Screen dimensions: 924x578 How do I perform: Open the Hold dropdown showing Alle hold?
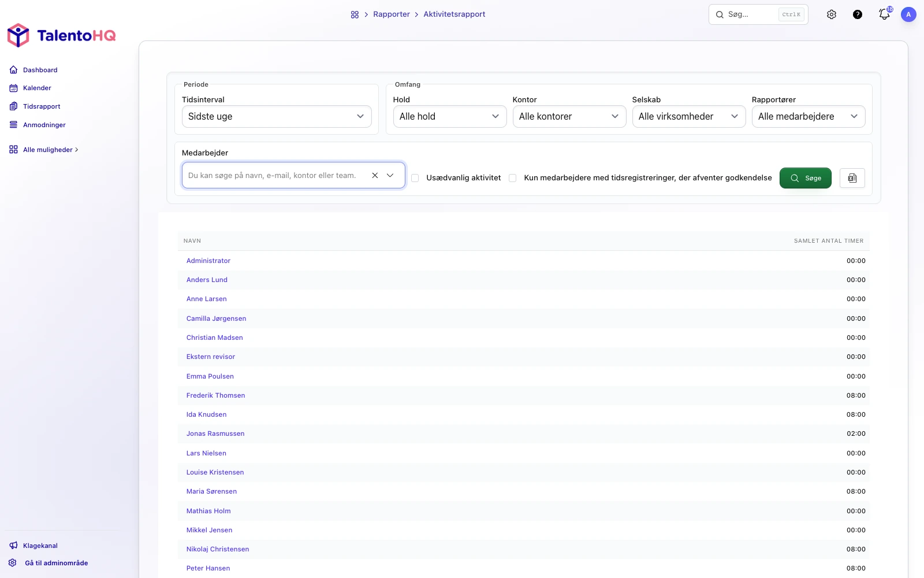(x=450, y=116)
